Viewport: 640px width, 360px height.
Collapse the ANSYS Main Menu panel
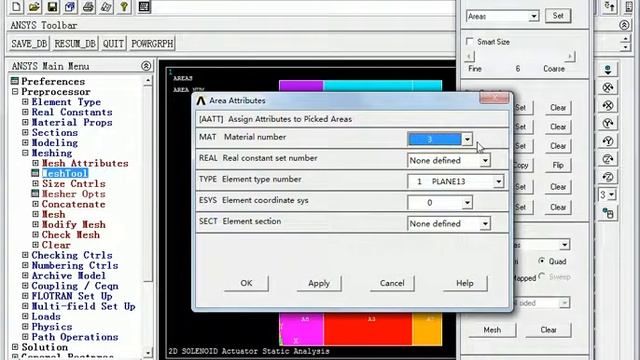point(146,66)
